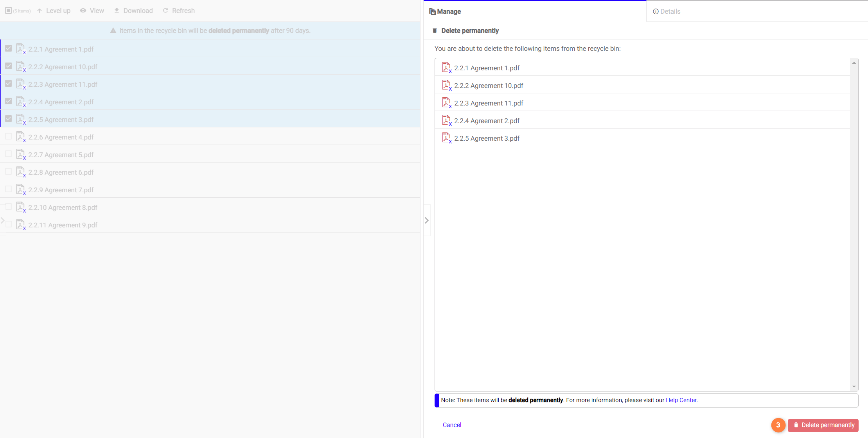
Task: Click Cancel to abort deletion
Action: 452,425
